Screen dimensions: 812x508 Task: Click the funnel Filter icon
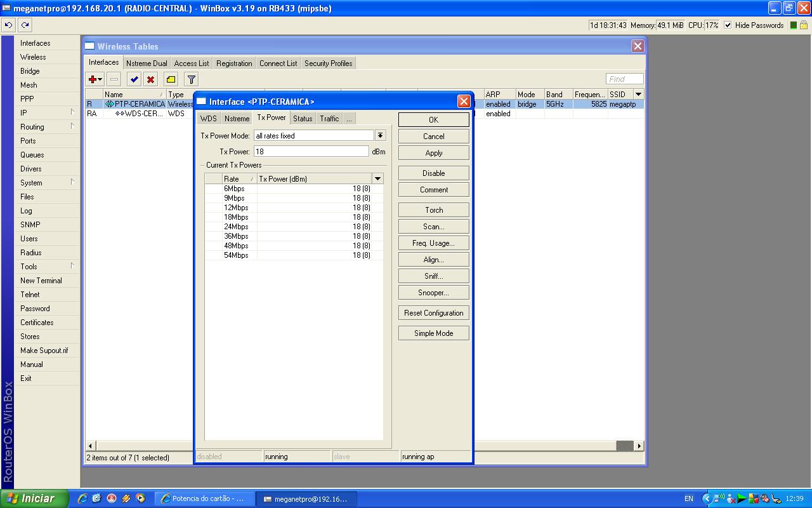[191, 79]
